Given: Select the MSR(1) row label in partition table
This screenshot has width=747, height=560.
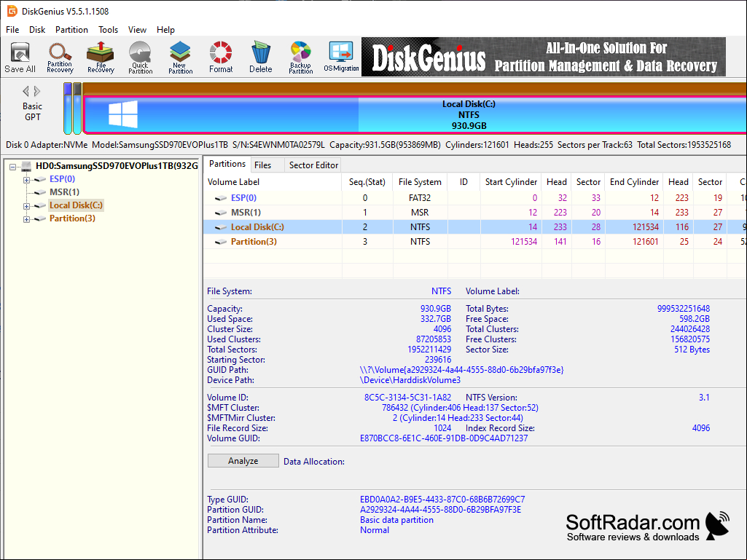Looking at the screenshot, I should [x=246, y=213].
